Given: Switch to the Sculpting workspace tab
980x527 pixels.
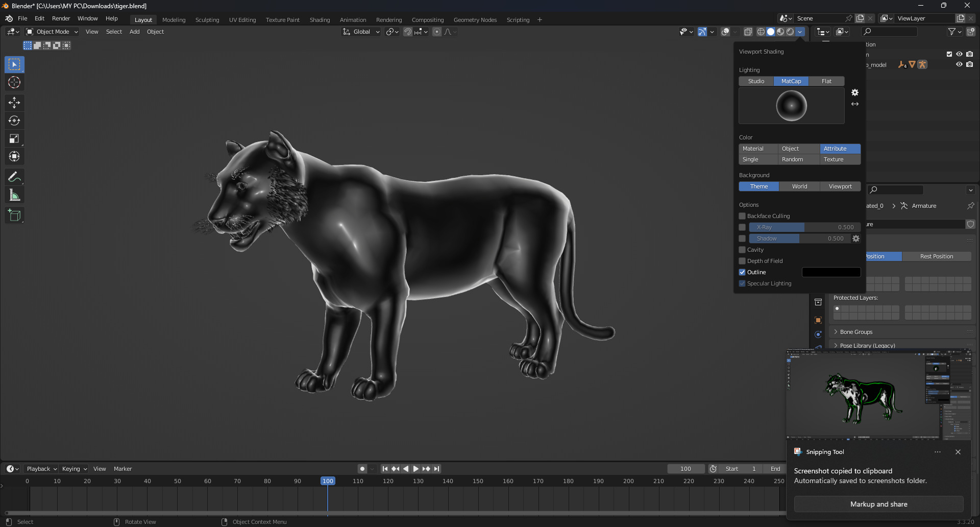Looking at the screenshot, I should [207, 20].
